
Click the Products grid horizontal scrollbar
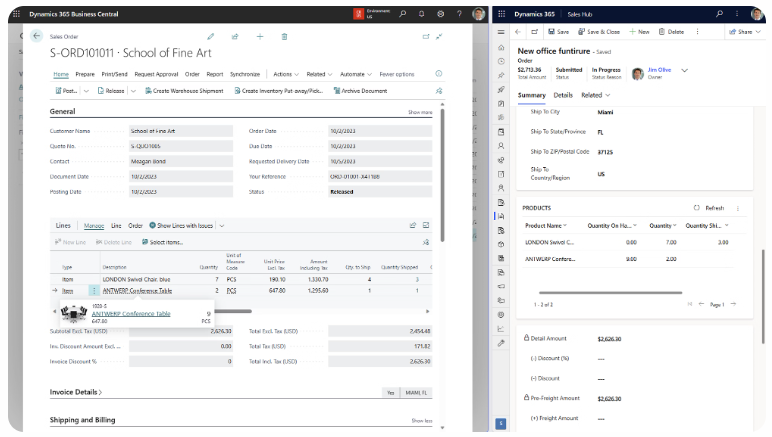tap(610, 293)
